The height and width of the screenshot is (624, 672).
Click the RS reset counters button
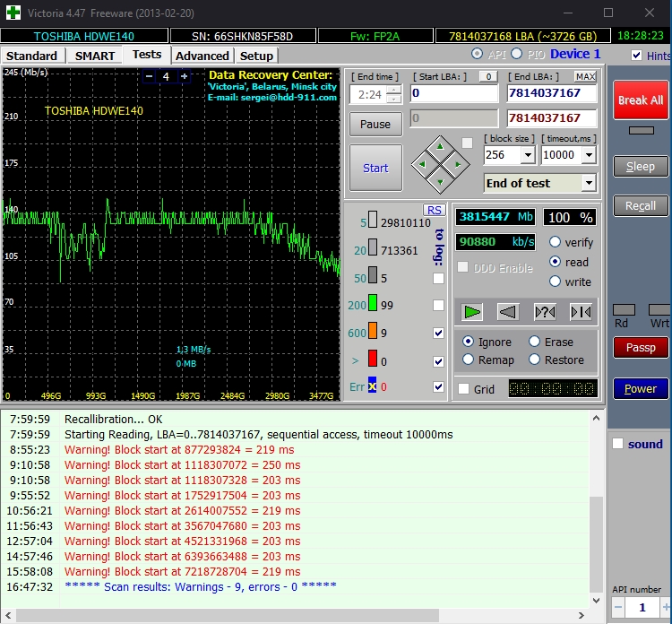435,210
